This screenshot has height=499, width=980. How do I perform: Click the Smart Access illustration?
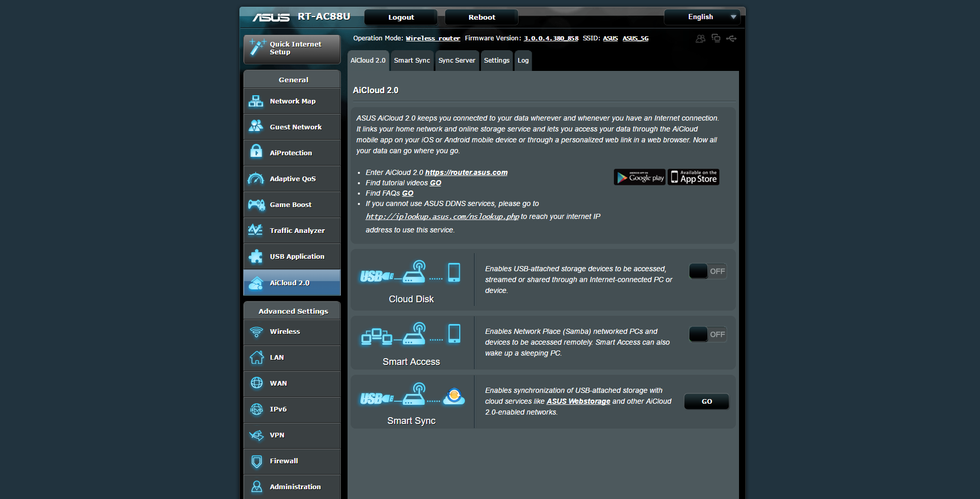[x=411, y=334]
